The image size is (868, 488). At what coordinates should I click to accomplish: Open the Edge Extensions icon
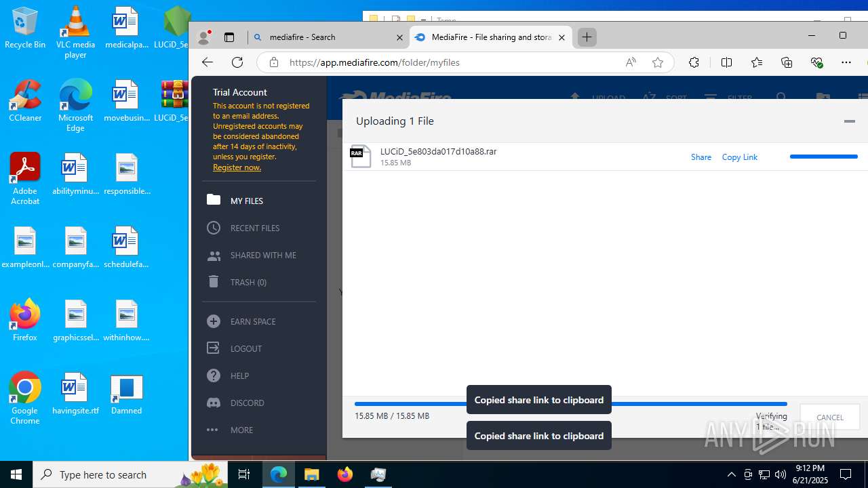click(x=694, y=62)
